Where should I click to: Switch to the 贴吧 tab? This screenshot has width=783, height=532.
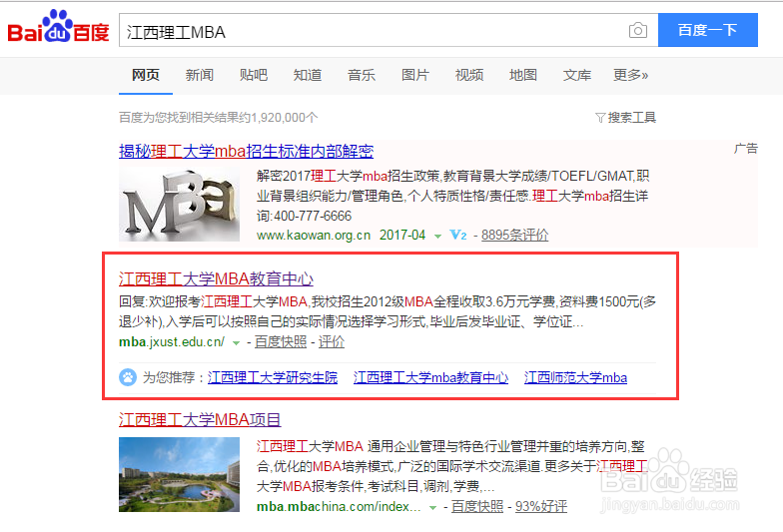pyautogui.click(x=254, y=76)
